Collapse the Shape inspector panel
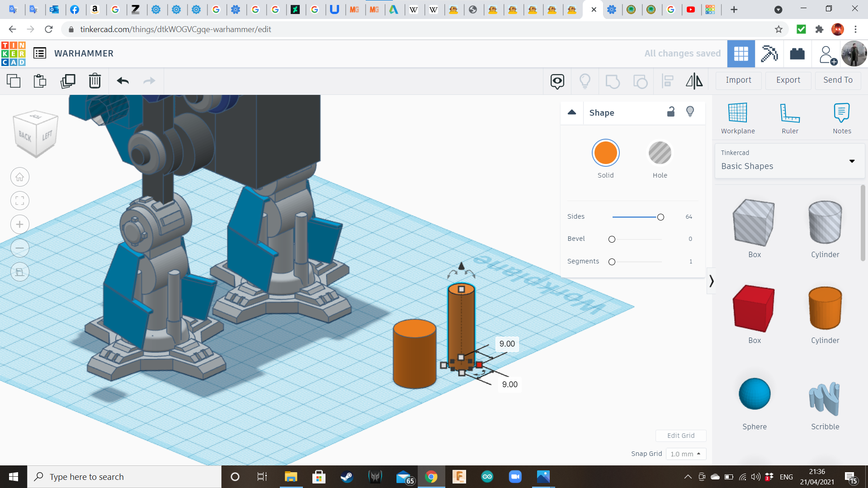The image size is (868, 488). (x=572, y=113)
